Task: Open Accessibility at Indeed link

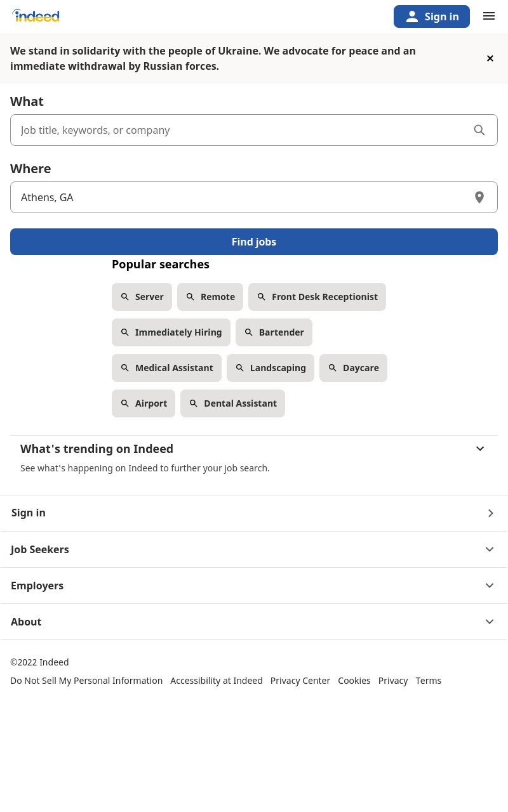Action: point(217,681)
